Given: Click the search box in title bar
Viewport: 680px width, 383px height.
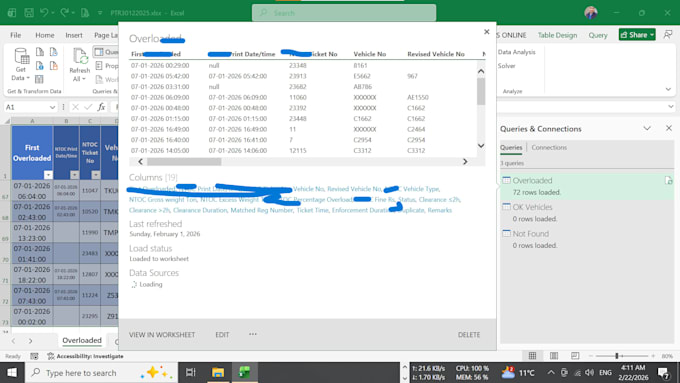Looking at the screenshot, I should (344, 13).
